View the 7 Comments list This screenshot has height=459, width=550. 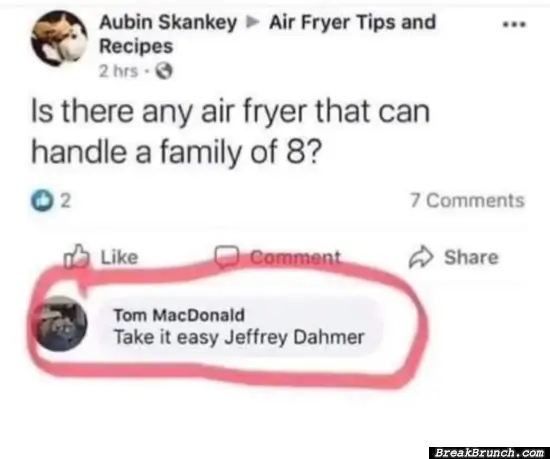pyautogui.click(x=468, y=201)
